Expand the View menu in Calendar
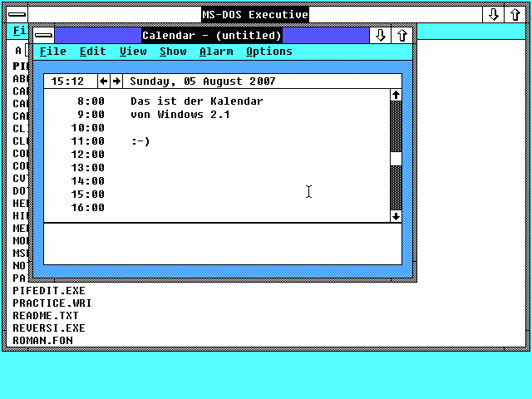Viewport: 532px width, 399px height. pyautogui.click(x=133, y=52)
